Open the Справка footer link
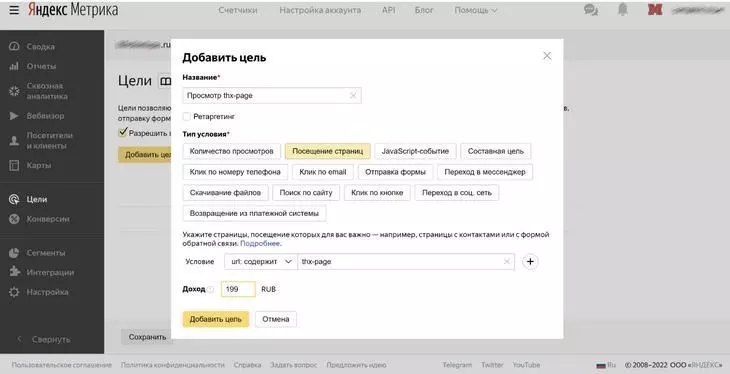 pyautogui.click(x=247, y=365)
